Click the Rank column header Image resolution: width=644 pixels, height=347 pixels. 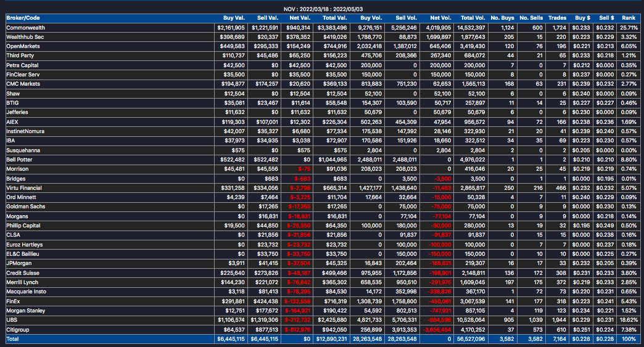(629, 18)
